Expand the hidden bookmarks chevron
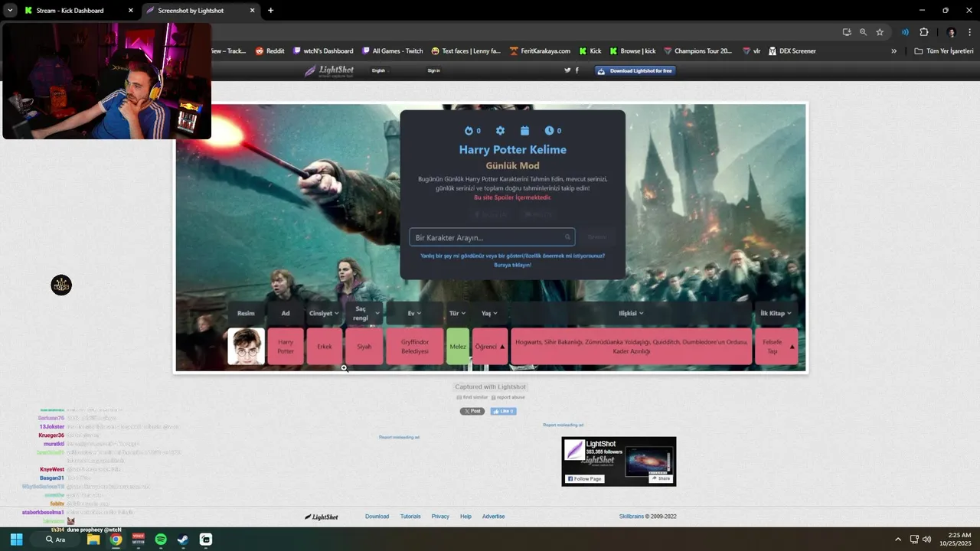The width and height of the screenshot is (980, 551). point(893,51)
